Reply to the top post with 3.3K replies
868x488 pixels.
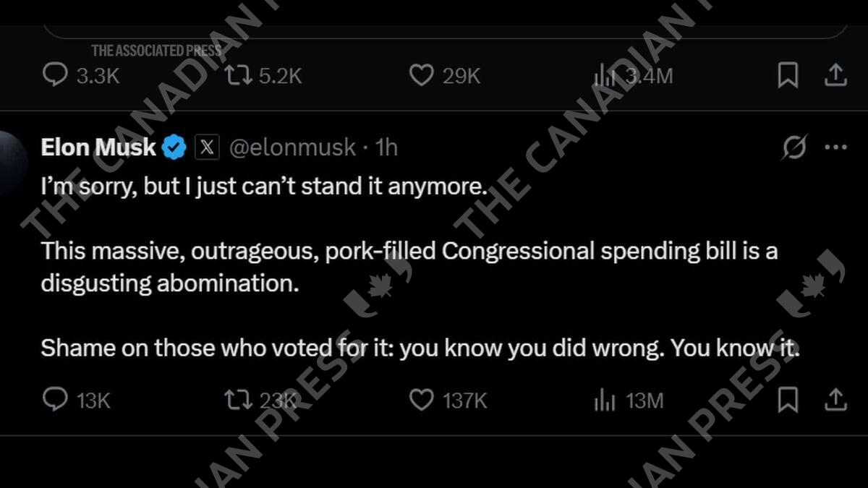coord(56,75)
